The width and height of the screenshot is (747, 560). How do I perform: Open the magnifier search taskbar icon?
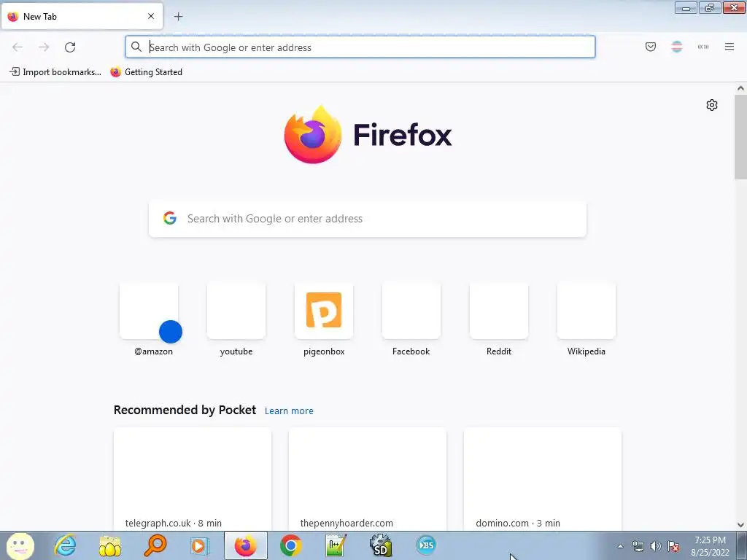(155, 545)
